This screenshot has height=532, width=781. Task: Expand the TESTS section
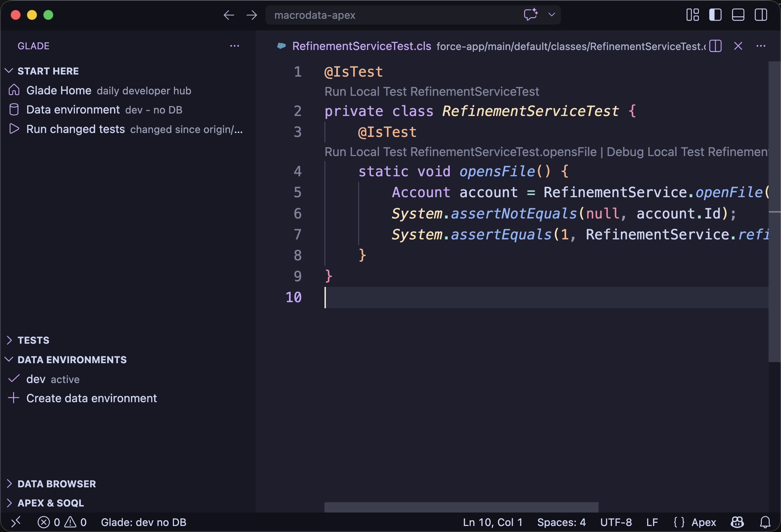point(33,340)
